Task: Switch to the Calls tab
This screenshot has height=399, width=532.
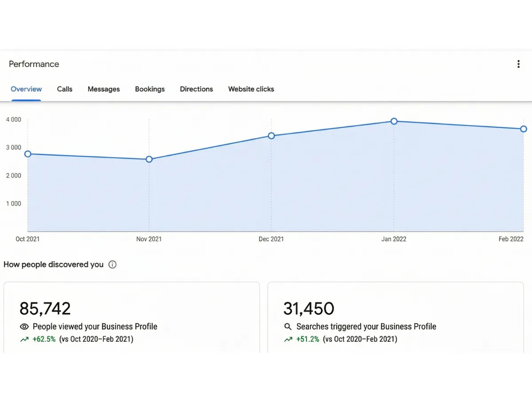Action: click(x=64, y=89)
